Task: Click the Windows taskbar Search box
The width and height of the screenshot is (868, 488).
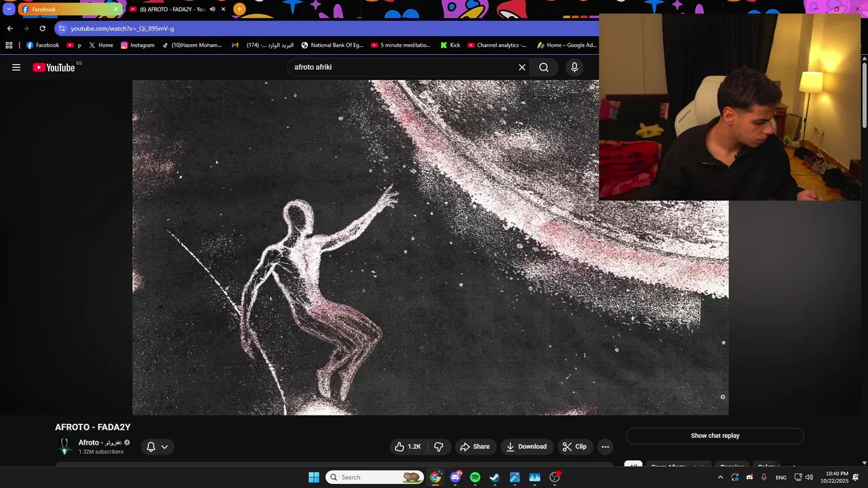Action: [x=374, y=477]
